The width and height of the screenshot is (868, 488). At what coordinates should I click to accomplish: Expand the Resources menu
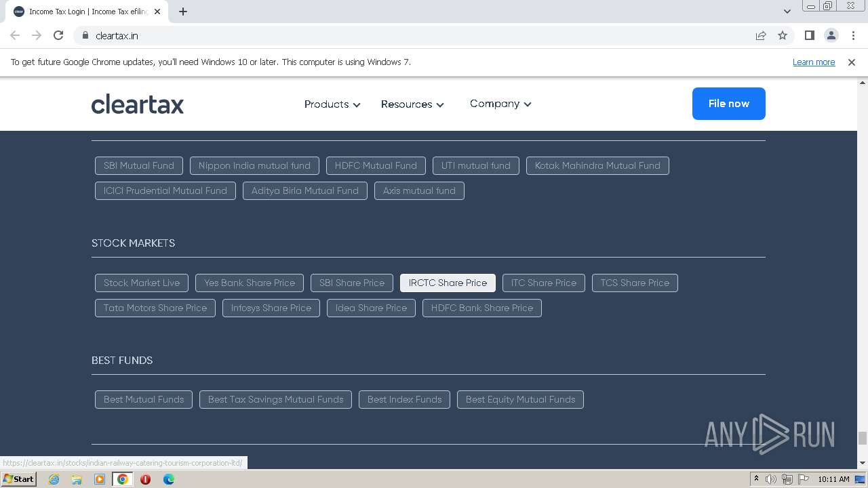pos(412,104)
